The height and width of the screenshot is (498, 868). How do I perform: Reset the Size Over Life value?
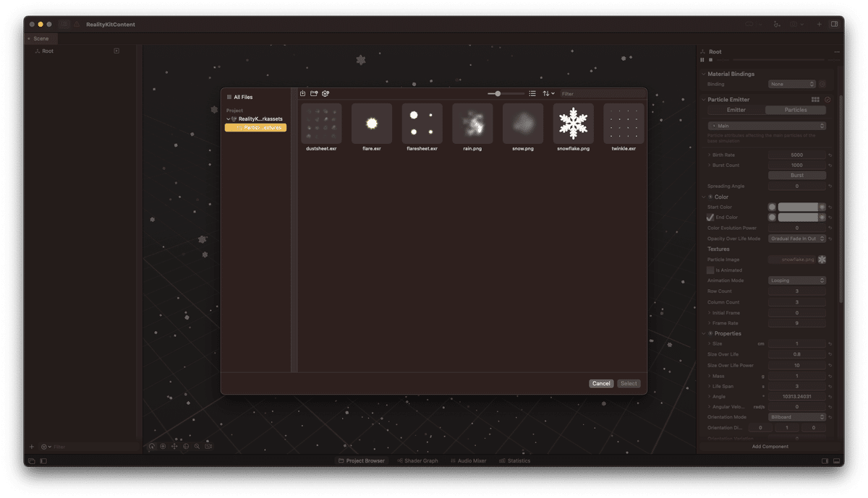tap(830, 354)
